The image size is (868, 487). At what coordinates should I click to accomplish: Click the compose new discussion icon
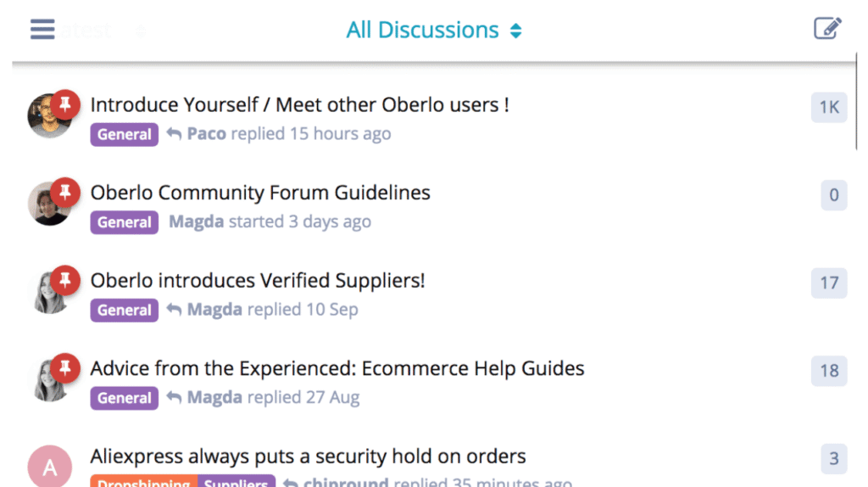click(x=827, y=29)
